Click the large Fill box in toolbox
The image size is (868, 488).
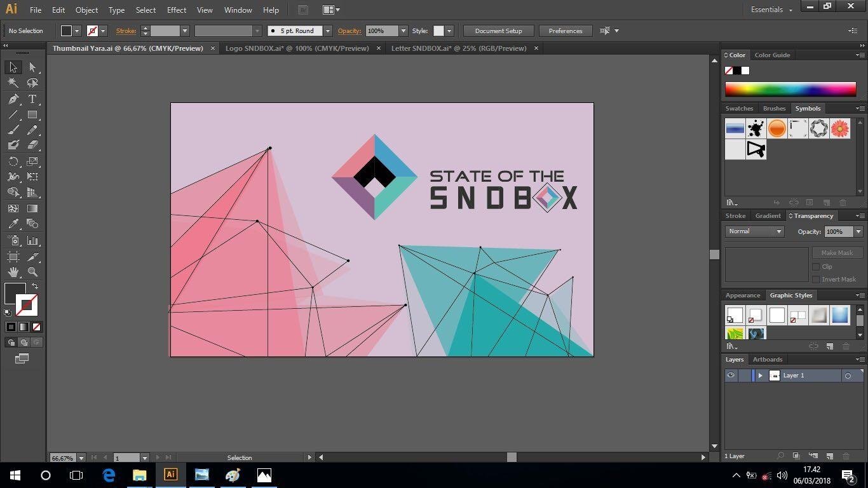click(15, 294)
